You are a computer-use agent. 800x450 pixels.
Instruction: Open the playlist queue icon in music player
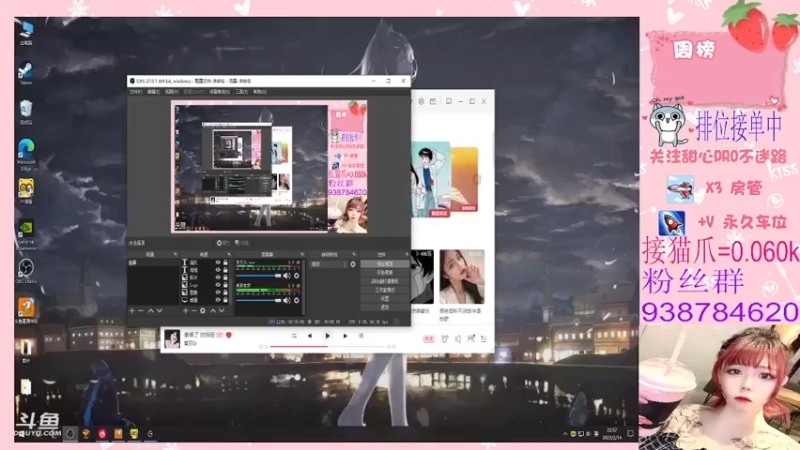tap(484, 339)
